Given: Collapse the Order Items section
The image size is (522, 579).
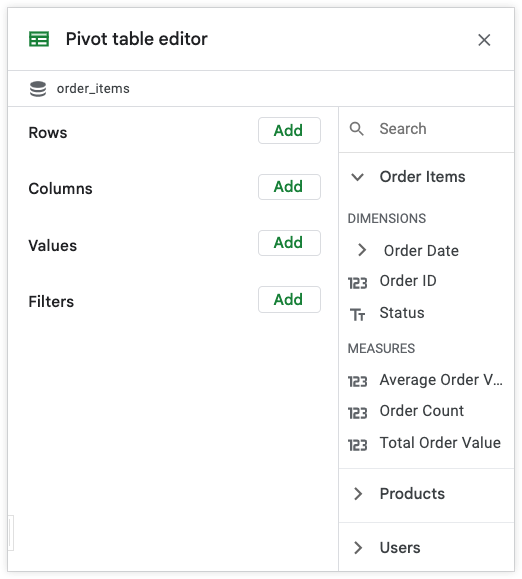Looking at the screenshot, I should (357, 177).
